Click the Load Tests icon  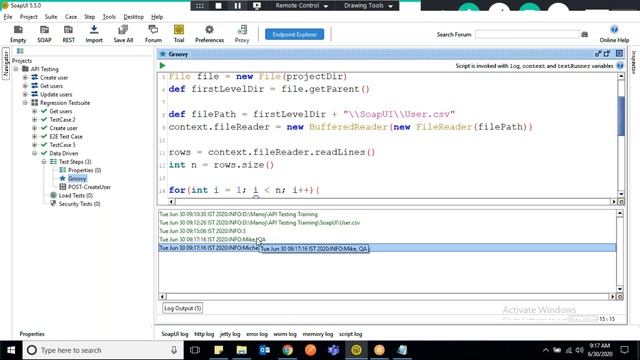point(53,195)
